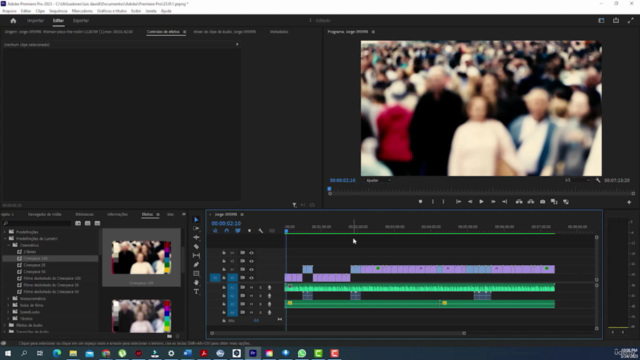Add a marker in Program monitor

[420, 202]
